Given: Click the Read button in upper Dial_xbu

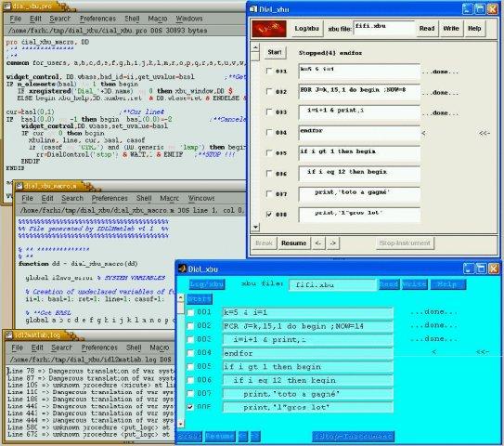Looking at the screenshot, I should pos(427,29).
